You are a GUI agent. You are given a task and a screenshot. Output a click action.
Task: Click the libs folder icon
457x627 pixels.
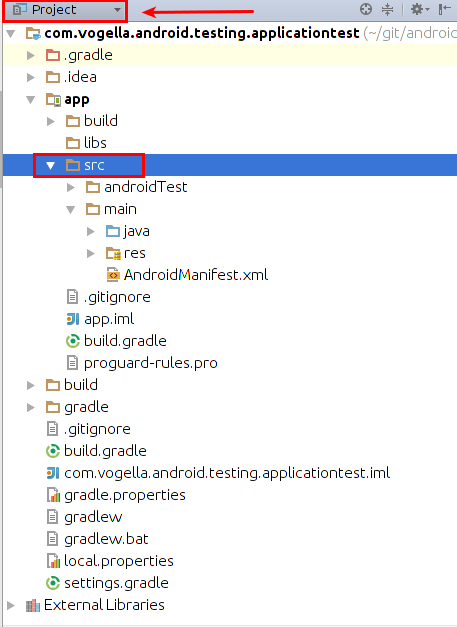[73, 143]
